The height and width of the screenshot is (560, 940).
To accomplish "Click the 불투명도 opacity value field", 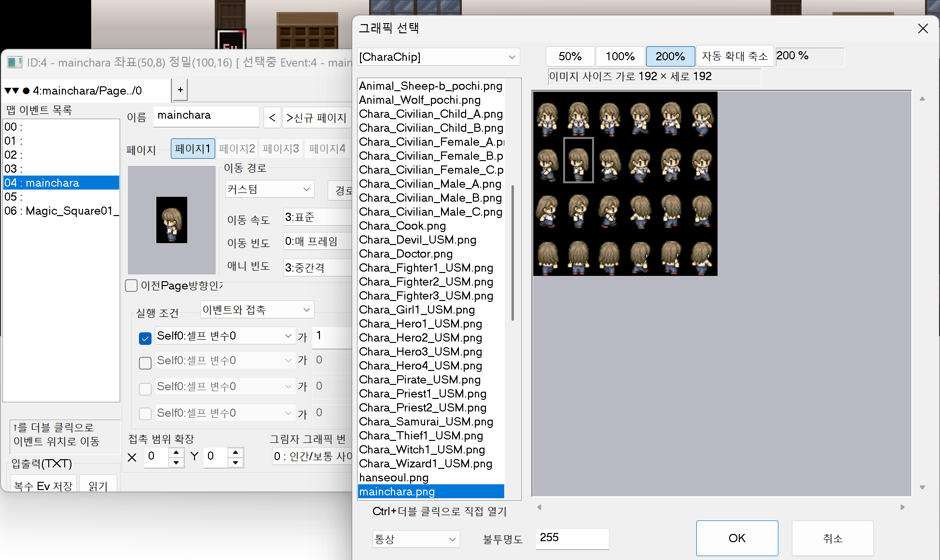I will click(x=572, y=538).
